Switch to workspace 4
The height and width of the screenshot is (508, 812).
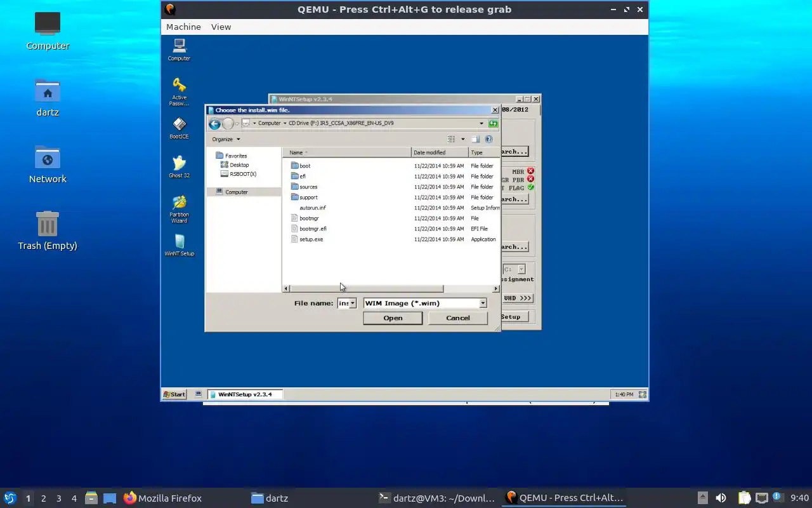74,498
